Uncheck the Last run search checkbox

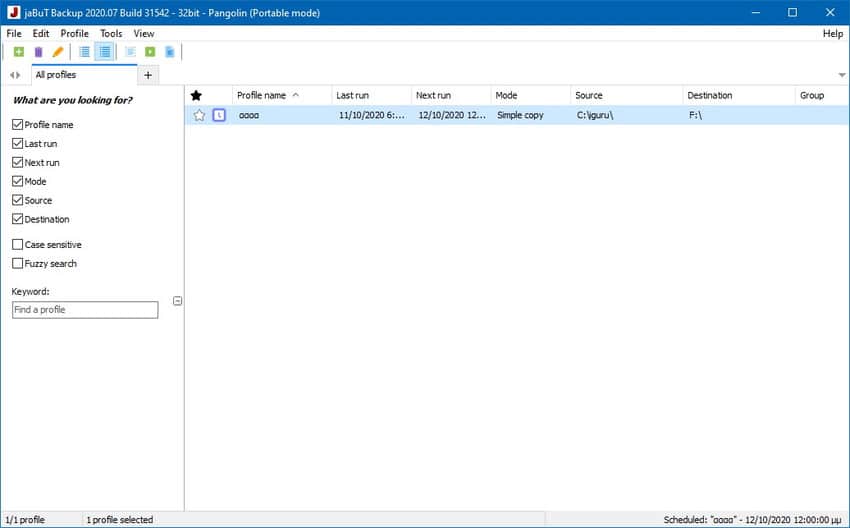click(x=17, y=144)
